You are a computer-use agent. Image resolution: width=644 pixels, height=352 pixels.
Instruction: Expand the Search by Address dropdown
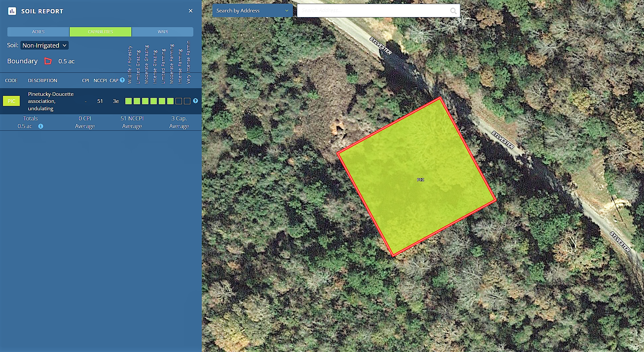pos(252,11)
